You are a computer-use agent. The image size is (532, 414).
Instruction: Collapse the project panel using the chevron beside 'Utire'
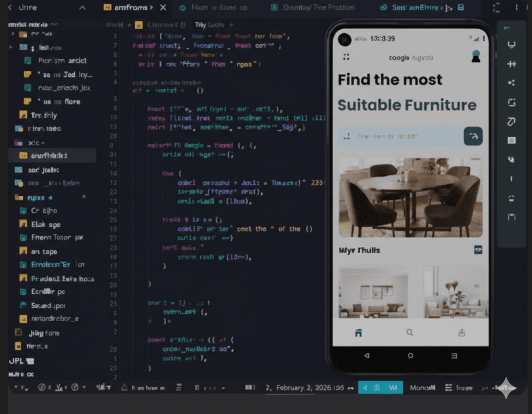(x=82, y=7)
